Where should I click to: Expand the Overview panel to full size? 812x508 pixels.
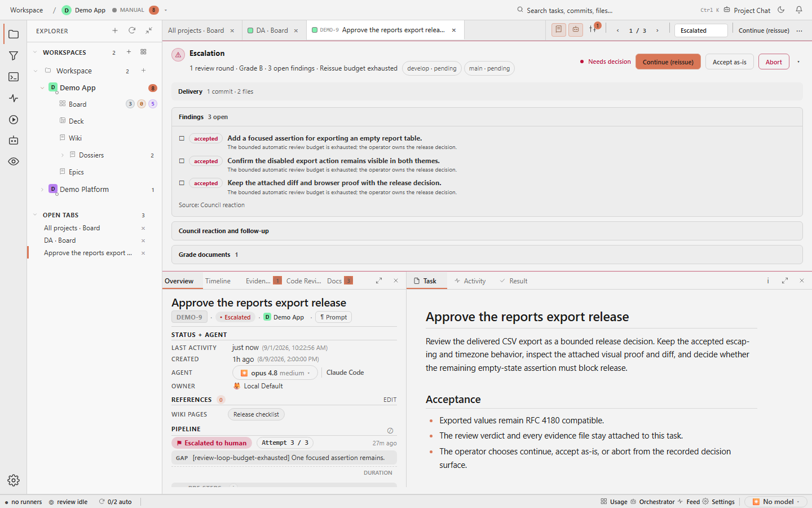point(379,281)
